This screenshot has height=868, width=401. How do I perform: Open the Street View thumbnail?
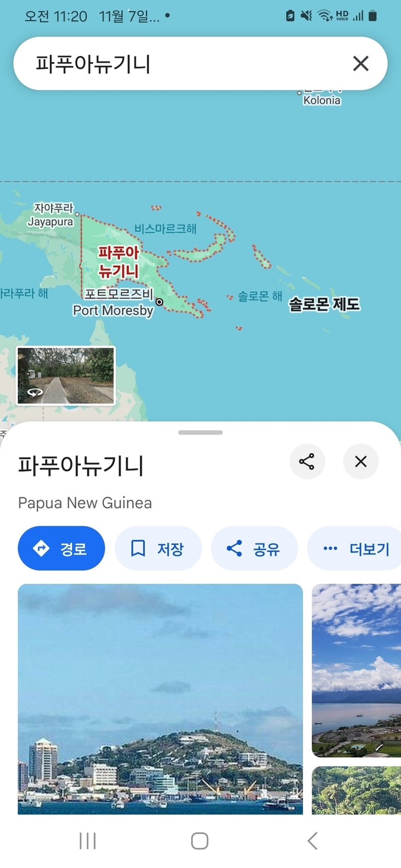pos(66,376)
